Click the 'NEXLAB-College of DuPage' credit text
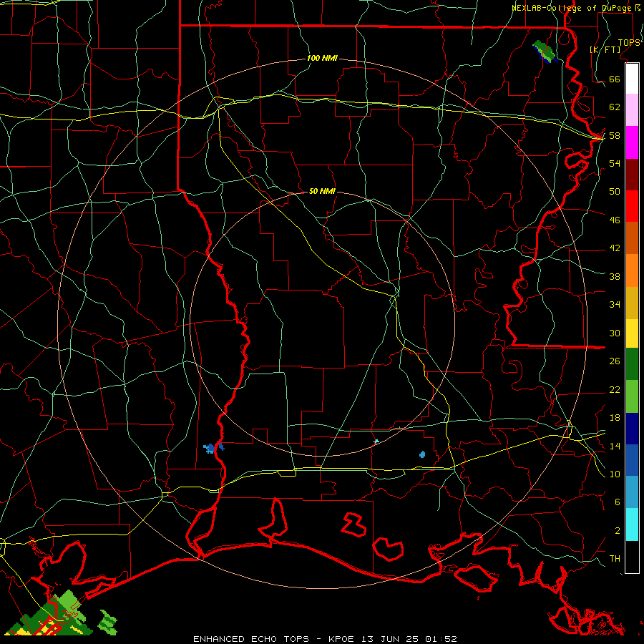This screenshot has width=644, height=644. [572, 8]
